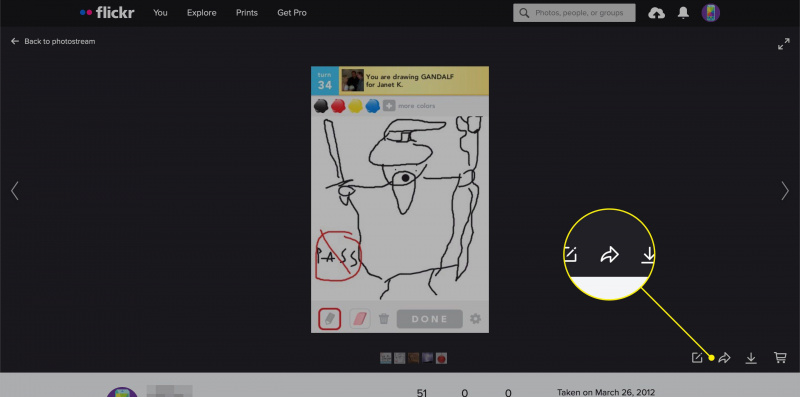Open notifications bell
800x397 pixels.
pos(683,13)
